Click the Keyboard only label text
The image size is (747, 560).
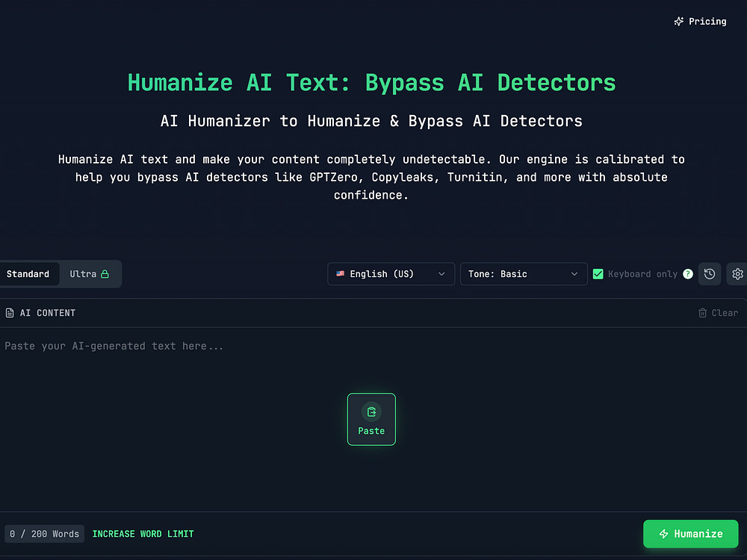pyautogui.click(x=642, y=274)
